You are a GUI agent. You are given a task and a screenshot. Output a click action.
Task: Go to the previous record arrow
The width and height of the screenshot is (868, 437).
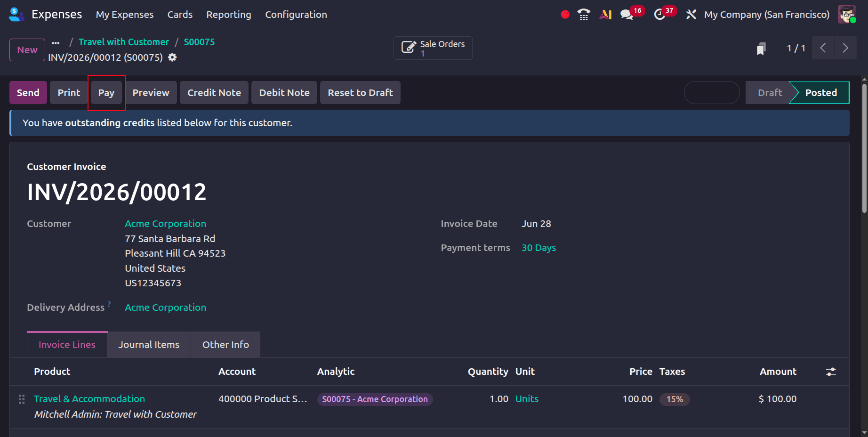(823, 48)
